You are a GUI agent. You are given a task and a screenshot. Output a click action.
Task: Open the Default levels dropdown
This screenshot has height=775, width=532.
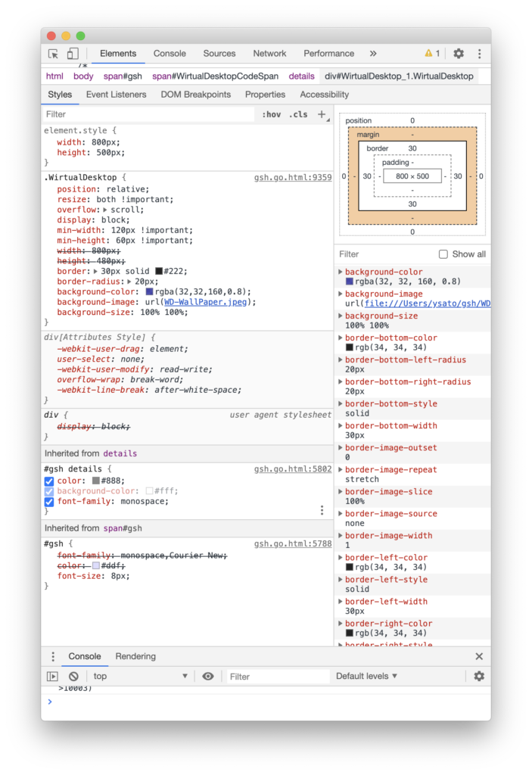366,677
